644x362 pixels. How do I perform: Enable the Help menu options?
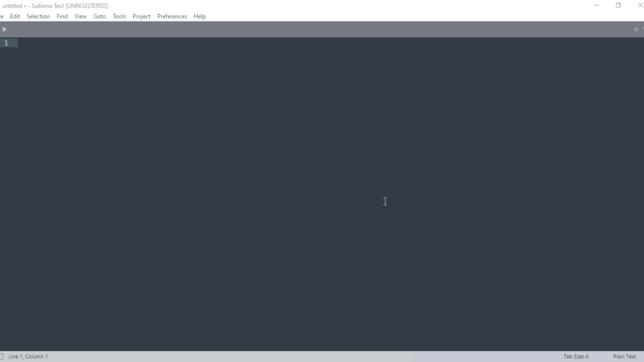(200, 16)
